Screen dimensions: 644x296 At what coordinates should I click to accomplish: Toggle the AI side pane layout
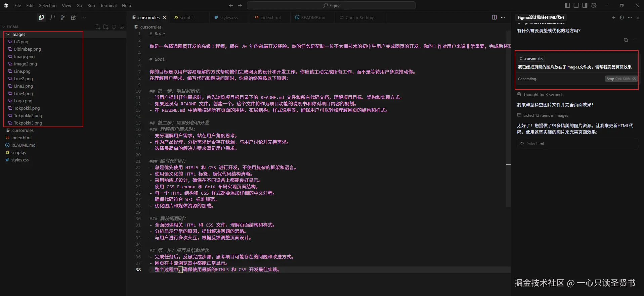[585, 5]
